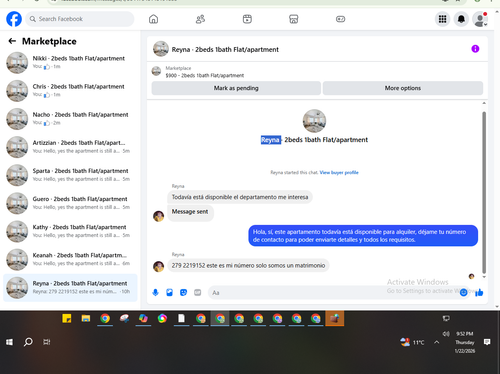
Task: Click the Facebook logo
Action: (14, 19)
